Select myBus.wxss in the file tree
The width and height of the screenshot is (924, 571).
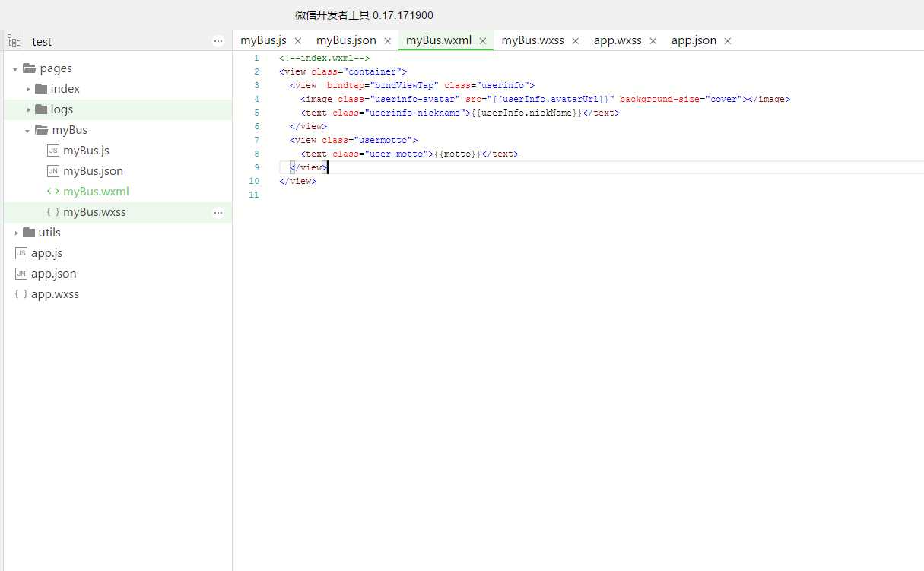coord(94,212)
